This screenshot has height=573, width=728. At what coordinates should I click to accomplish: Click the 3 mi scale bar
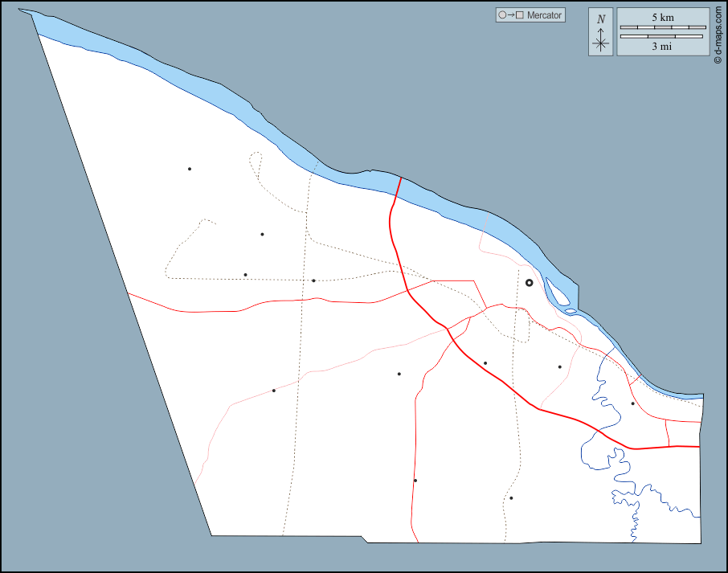click(x=663, y=36)
